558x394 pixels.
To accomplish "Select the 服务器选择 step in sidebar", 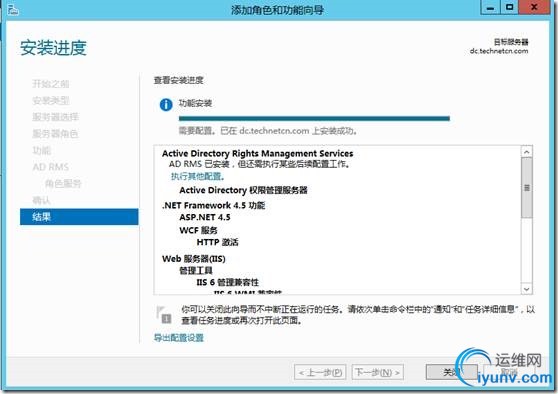I will tap(55, 117).
